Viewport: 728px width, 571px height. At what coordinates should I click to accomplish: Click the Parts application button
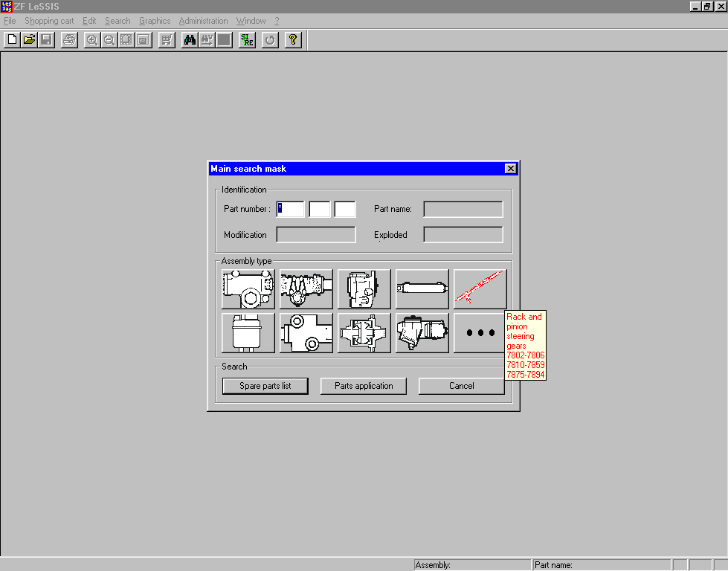coord(364,386)
